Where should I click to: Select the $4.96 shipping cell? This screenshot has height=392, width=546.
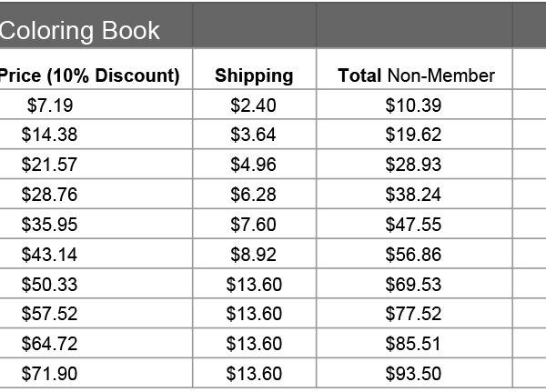pyautogui.click(x=254, y=166)
